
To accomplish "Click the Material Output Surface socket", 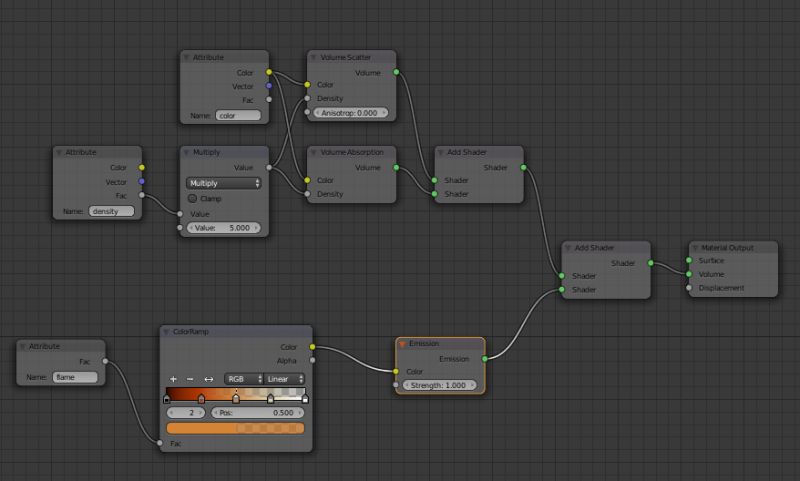I will (689, 260).
